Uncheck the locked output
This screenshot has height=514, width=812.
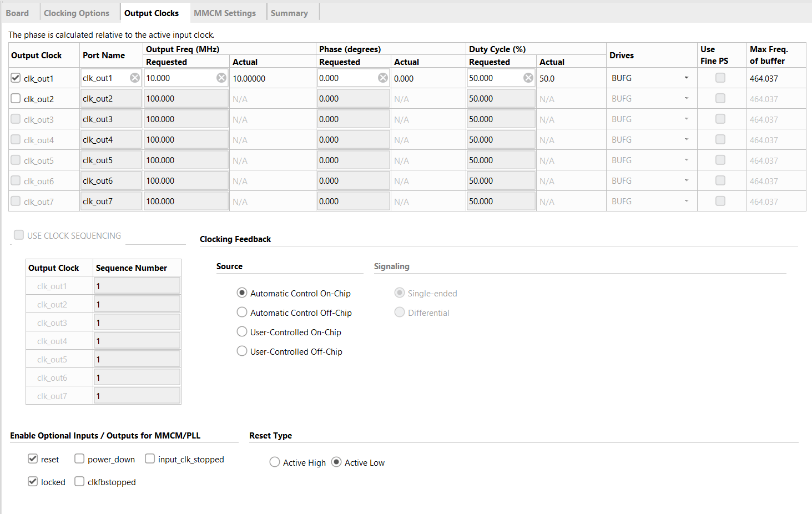(x=33, y=481)
